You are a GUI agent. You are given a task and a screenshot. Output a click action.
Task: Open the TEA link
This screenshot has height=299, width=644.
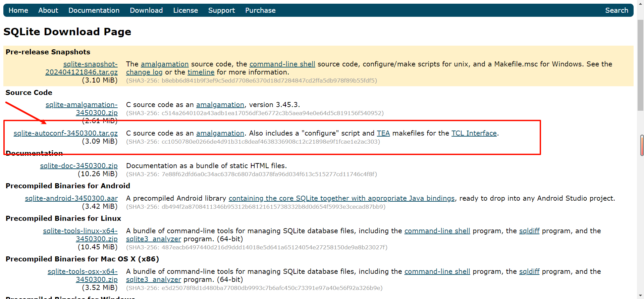pos(383,133)
